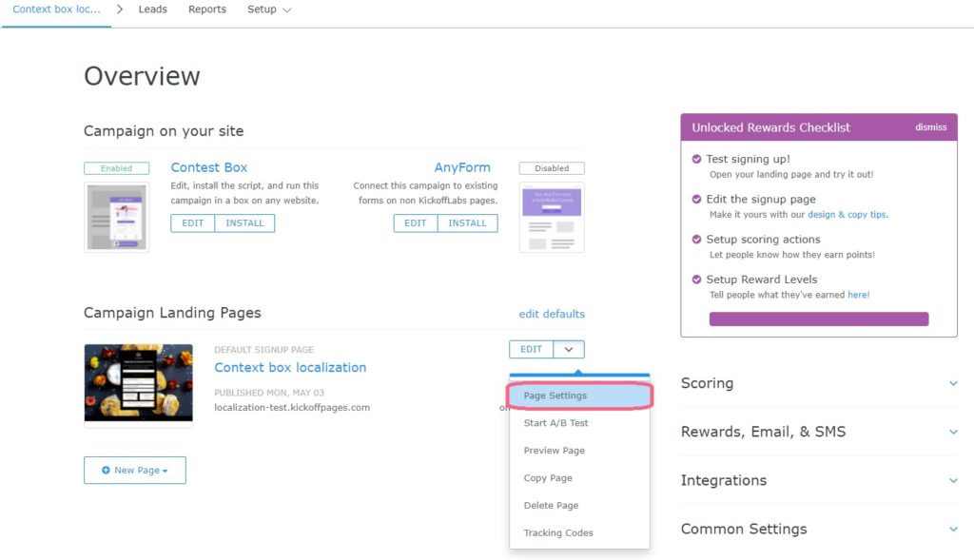Image resolution: width=974 pixels, height=560 pixels.
Task: Click the here! link under Setup Reward Levels
Action: 859,295
